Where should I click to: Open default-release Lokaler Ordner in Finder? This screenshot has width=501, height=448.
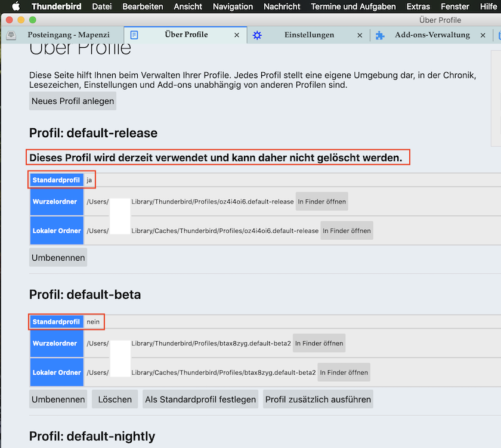347,231
